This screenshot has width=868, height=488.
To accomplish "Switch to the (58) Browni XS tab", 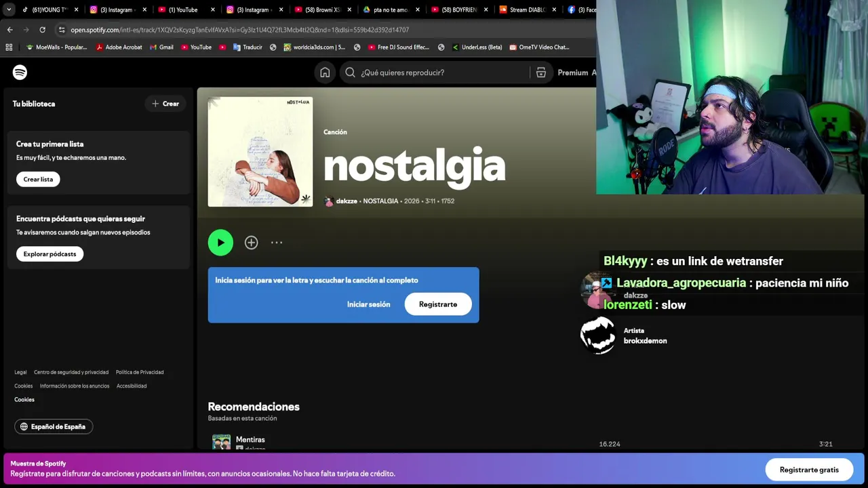I will (322, 9).
